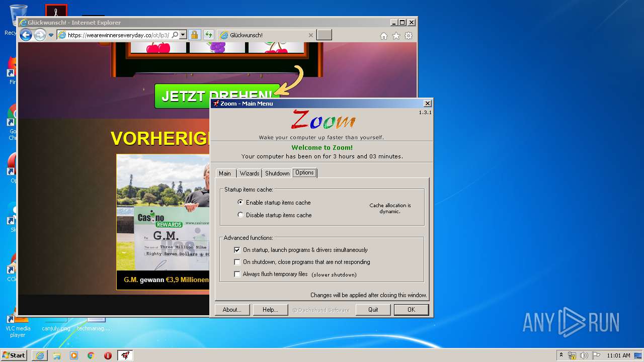Viewport: 644px width, 362px height.
Task: Launch Chrome from the taskbar
Action: coord(91,355)
